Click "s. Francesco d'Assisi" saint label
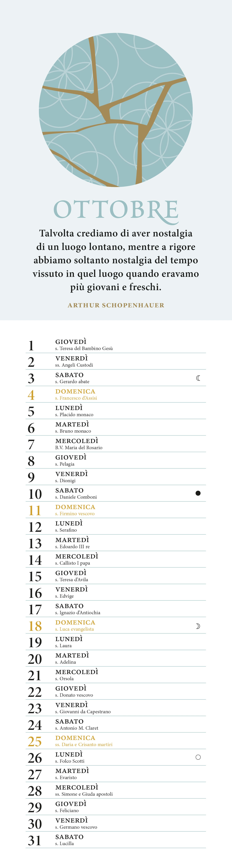 [76, 398]
